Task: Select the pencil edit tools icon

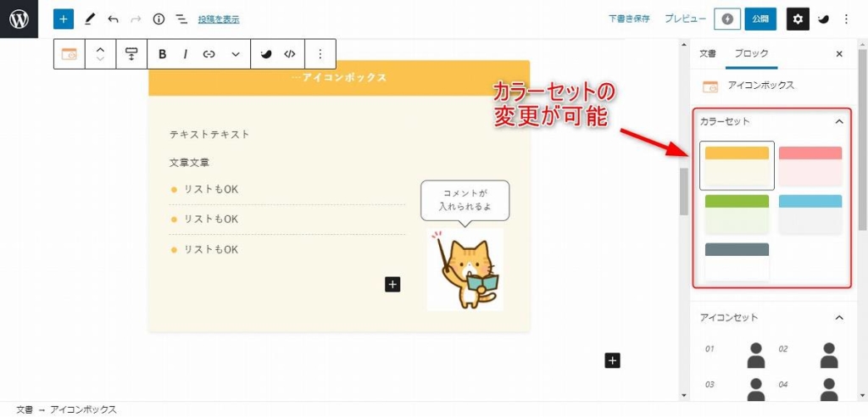Action: click(89, 19)
